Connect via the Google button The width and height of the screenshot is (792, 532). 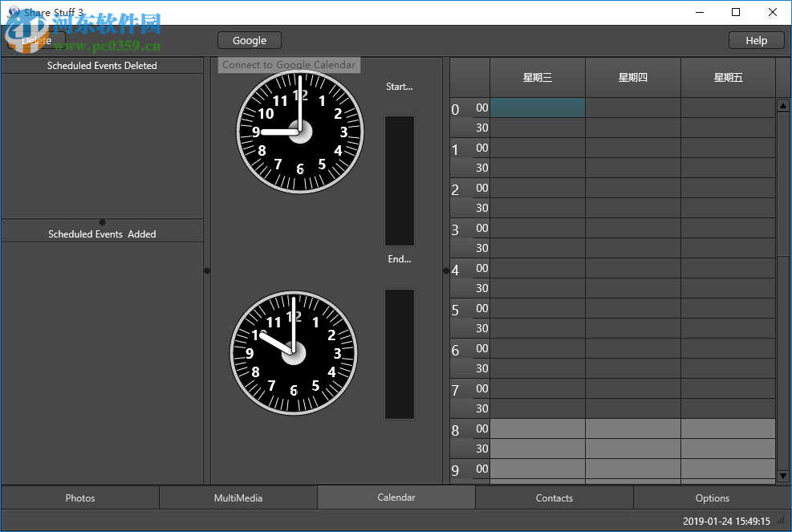pos(250,40)
